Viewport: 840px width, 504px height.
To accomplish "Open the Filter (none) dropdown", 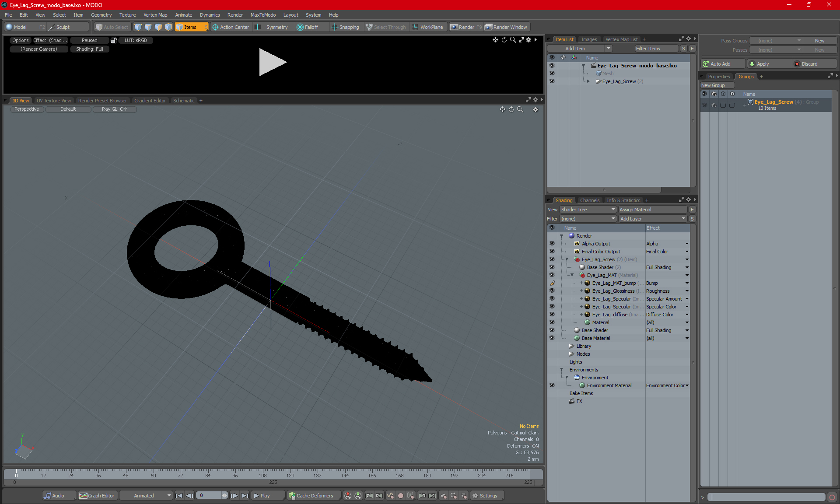I will [588, 219].
